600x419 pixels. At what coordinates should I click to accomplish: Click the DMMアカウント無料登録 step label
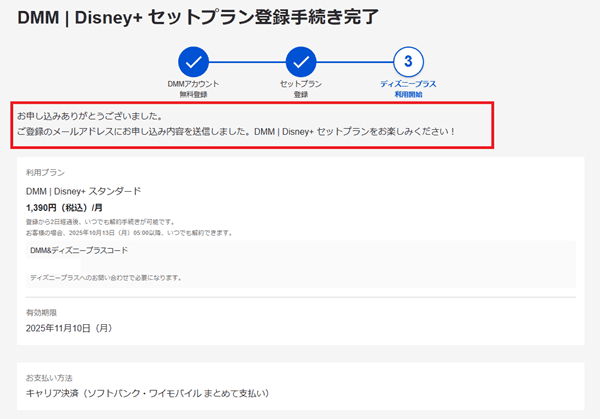point(193,88)
